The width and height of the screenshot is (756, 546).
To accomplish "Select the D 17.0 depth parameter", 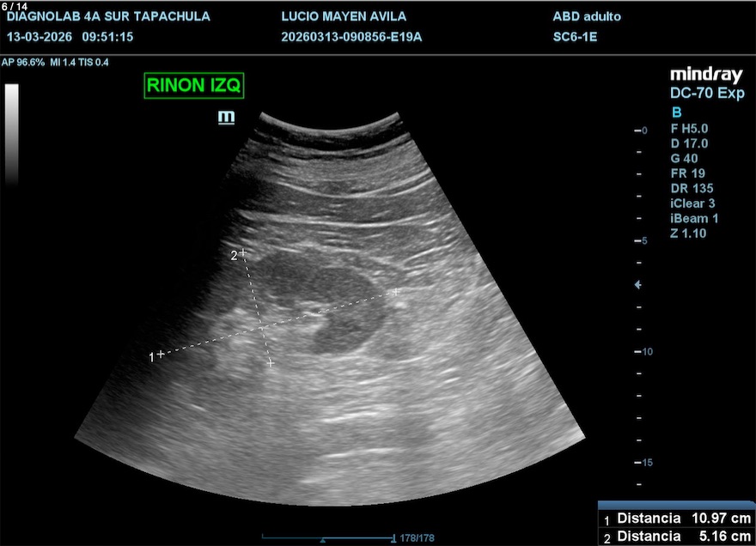I will pos(690,143).
